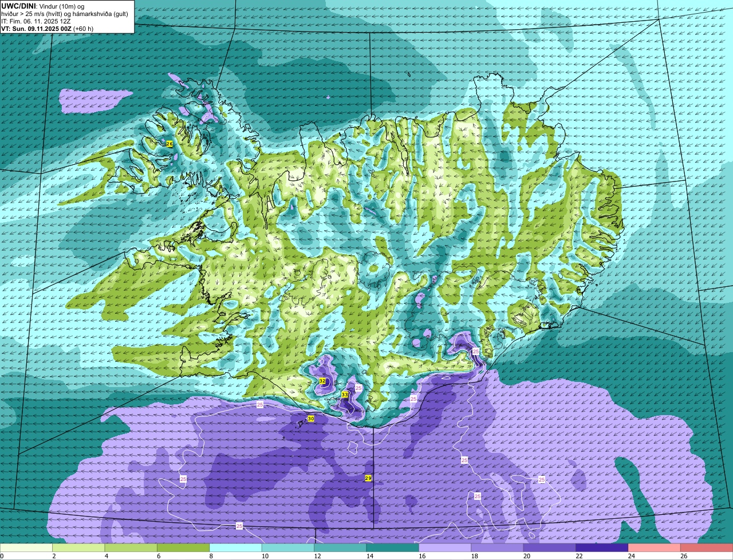
Task: Select the legend swatch for 24–26 m/s
Action: point(655,547)
